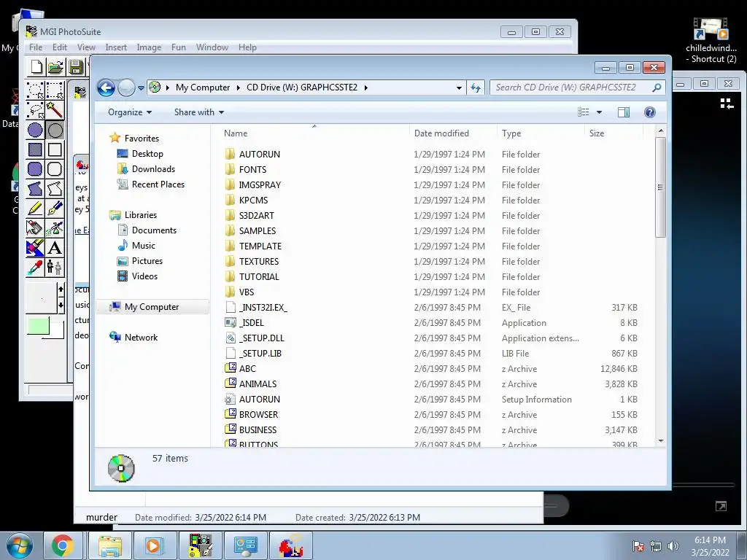Open the Image menu in PhotoSuite
This screenshot has height=560, width=747.
tap(149, 47)
